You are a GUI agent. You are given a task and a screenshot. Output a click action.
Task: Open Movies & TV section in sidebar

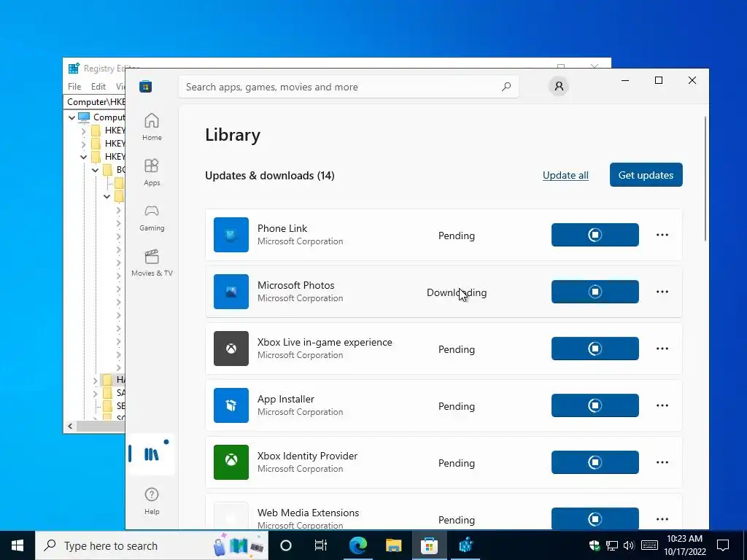point(152,262)
